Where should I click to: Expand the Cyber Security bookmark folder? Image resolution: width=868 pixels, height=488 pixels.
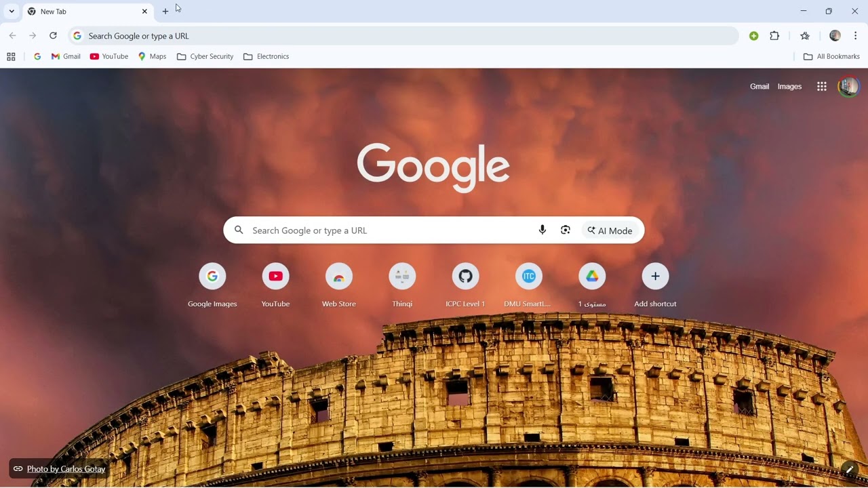tap(205, 57)
